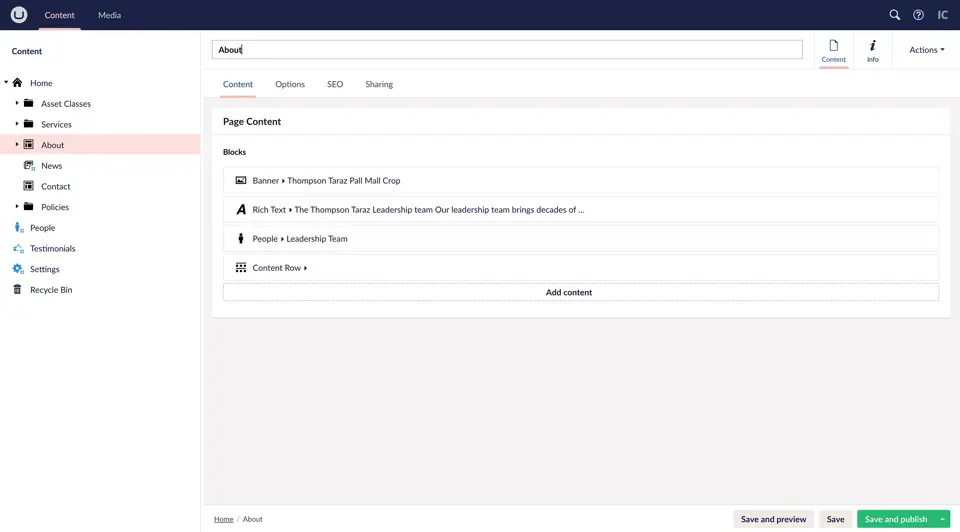960x532 pixels.
Task: Select the SEO tab
Action: pyautogui.click(x=335, y=84)
